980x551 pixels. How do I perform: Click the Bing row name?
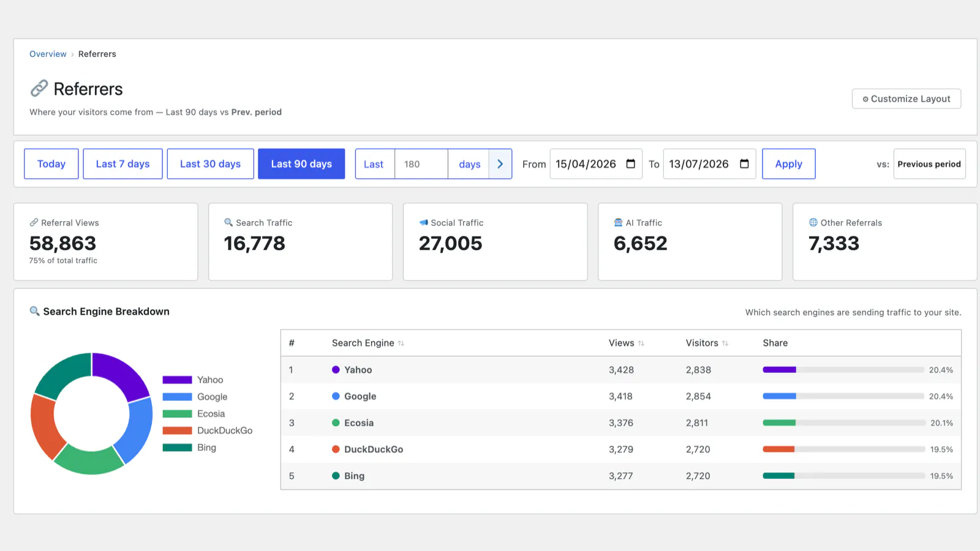click(x=354, y=476)
